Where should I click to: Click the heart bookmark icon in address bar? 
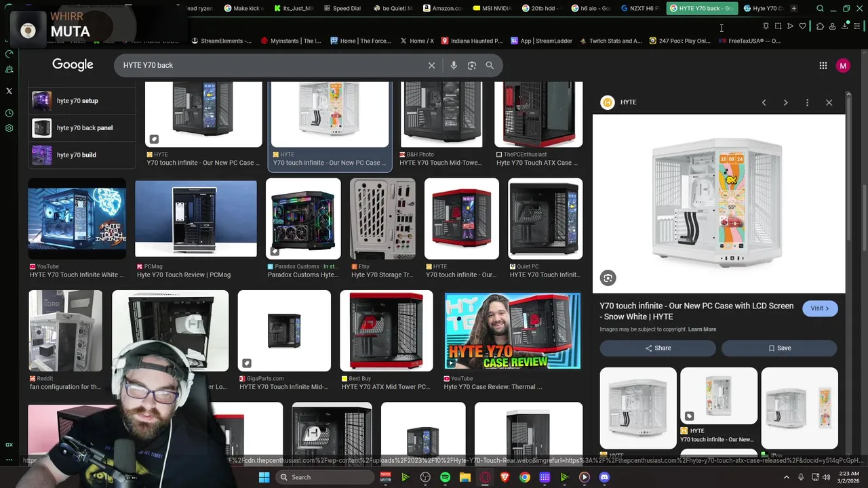click(802, 26)
